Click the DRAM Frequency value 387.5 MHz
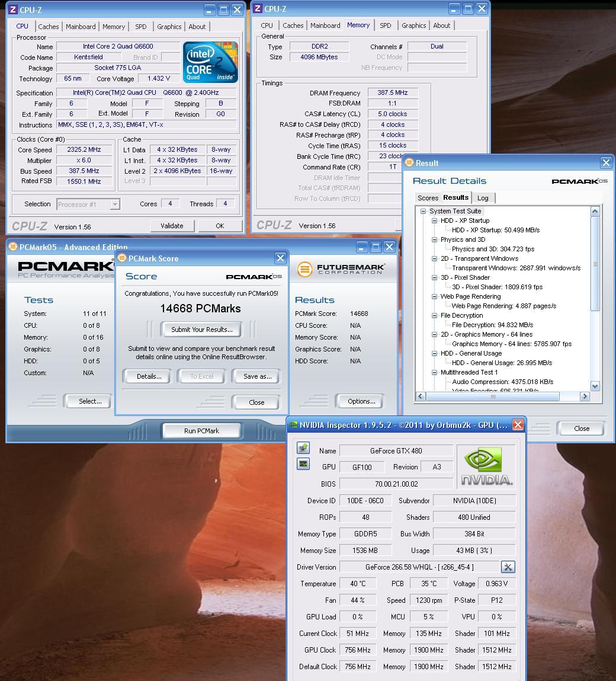616x681 pixels. pos(393,93)
